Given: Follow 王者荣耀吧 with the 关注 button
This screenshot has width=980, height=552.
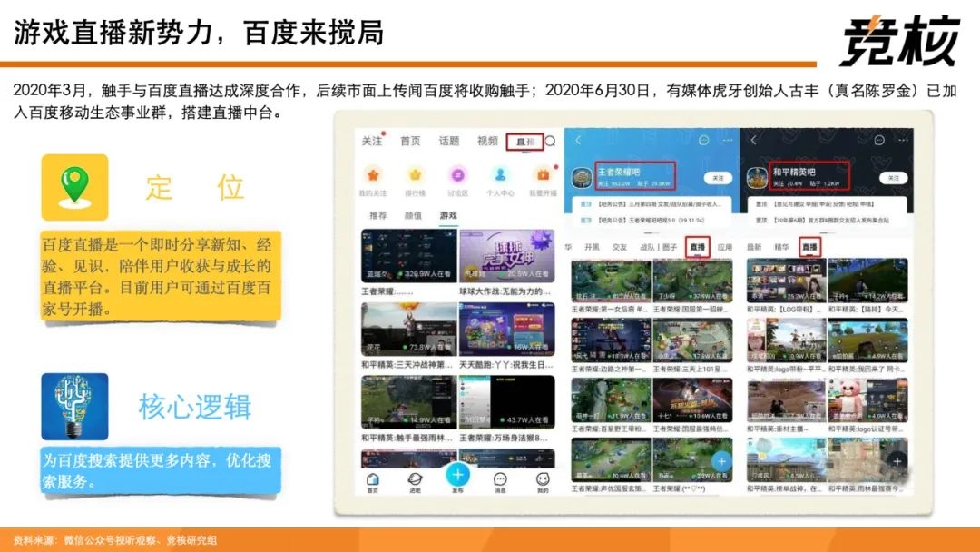Looking at the screenshot, I should coord(718,178).
